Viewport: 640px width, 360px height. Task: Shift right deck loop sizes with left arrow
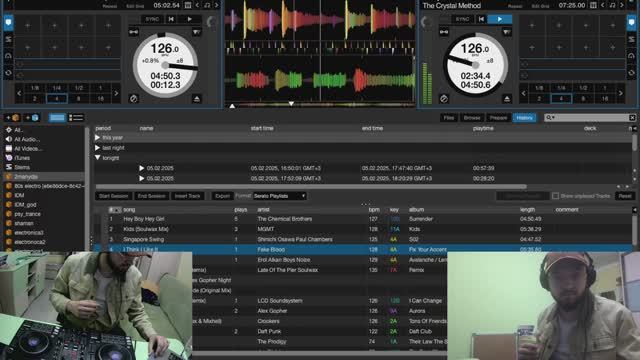(524, 93)
